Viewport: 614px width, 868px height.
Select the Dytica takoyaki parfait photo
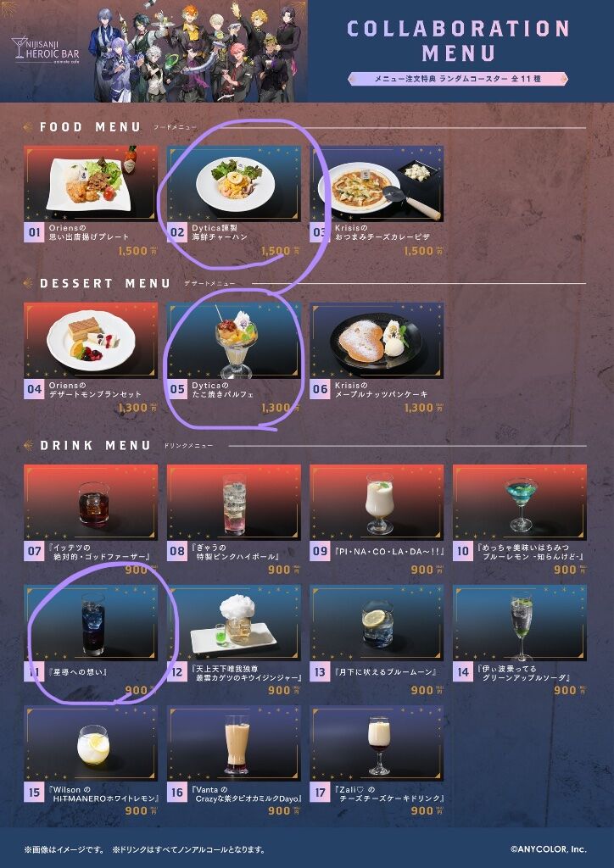coord(233,340)
